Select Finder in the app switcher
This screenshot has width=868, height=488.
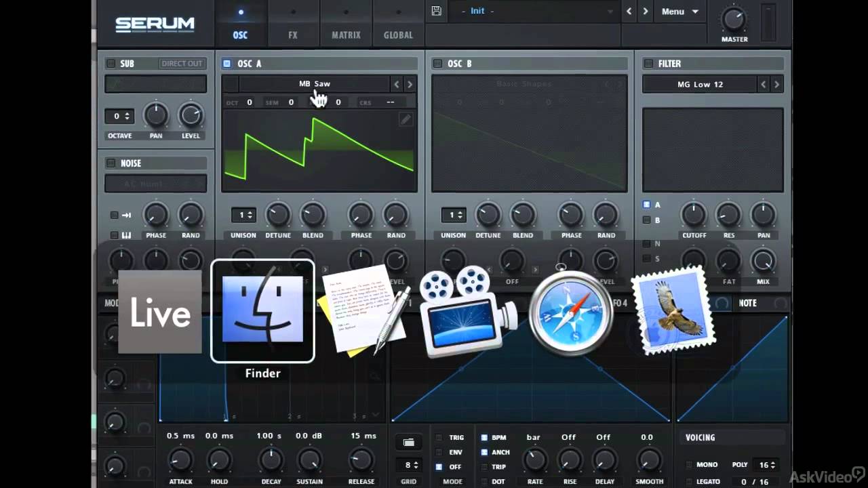tap(262, 311)
